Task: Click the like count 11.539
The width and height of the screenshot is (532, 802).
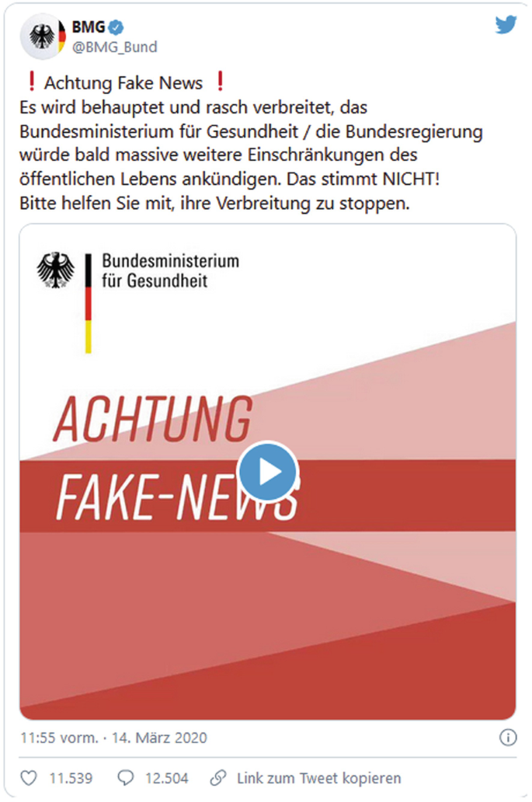Action: pyautogui.click(x=71, y=778)
